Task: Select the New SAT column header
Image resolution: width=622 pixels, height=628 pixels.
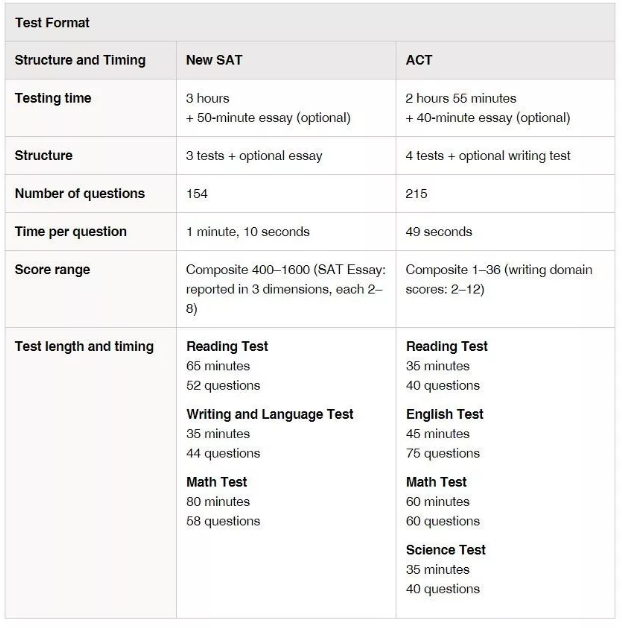Action: click(214, 60)
